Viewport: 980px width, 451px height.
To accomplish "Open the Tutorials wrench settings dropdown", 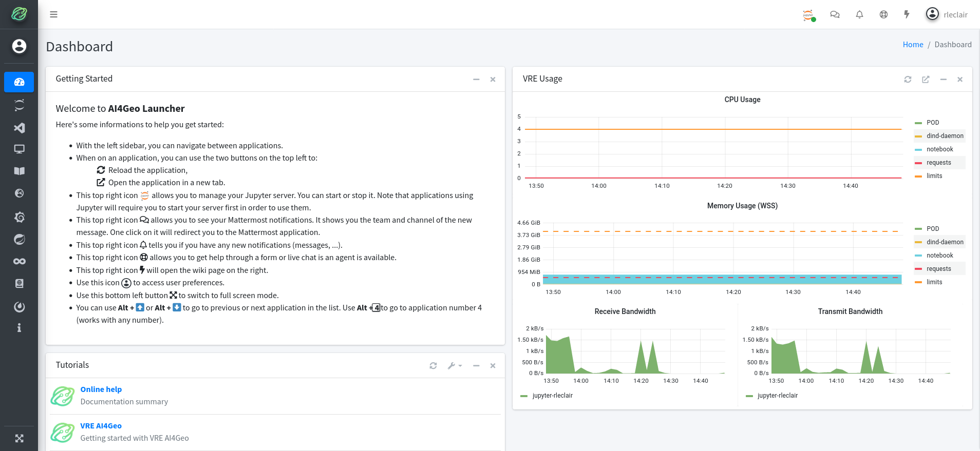I will pyautogui.click(x=455, y=366).
